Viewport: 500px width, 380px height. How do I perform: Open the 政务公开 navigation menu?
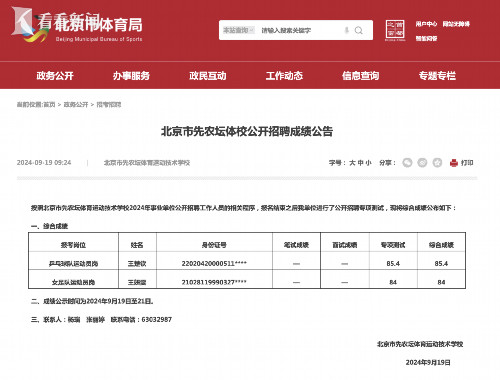55,76
